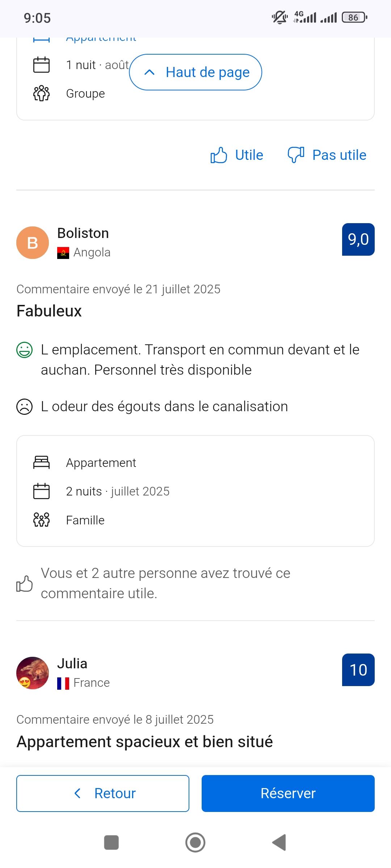Toggle the helpful thumbs-up on Boliston's review
The height and width of the screenshot is (868, 391).
click(x=25, y=583)
